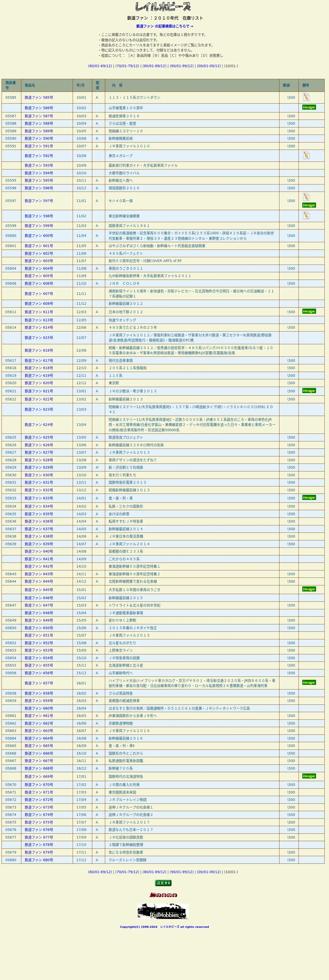The image size is (329, 980).
Task: Open item 鉄道ファン 650号
Action: click(39, 628)
